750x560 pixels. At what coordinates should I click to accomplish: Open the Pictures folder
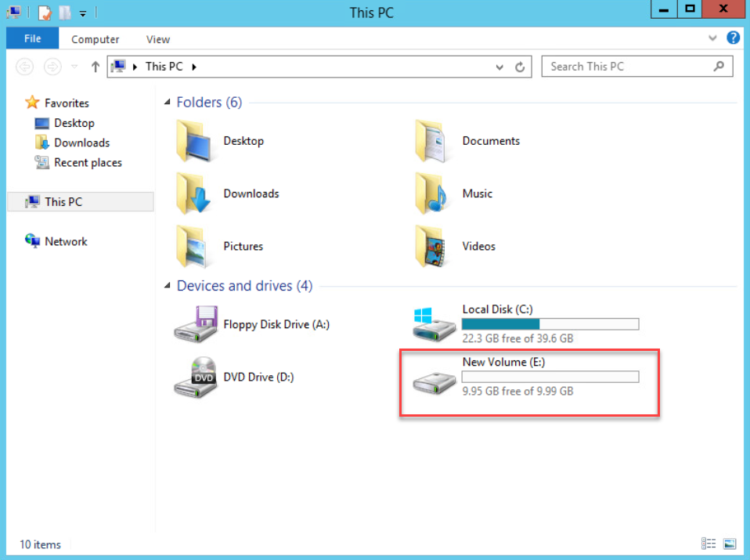[243, 246]
